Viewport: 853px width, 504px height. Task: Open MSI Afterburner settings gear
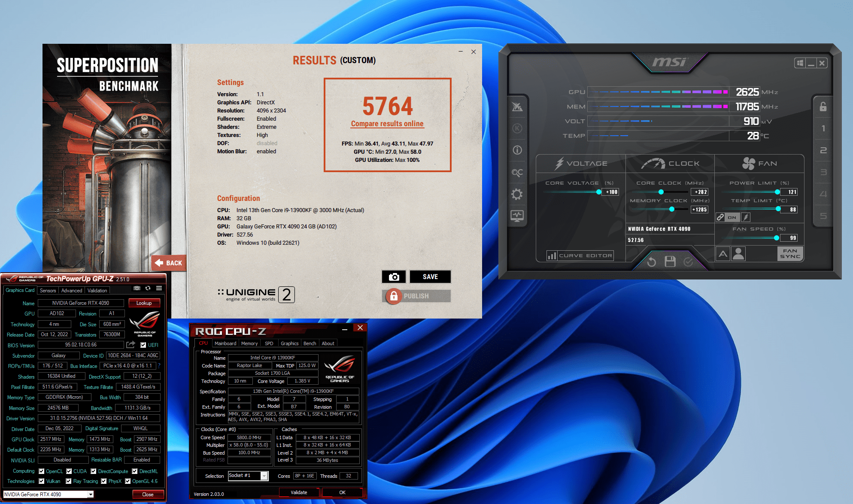517,194
